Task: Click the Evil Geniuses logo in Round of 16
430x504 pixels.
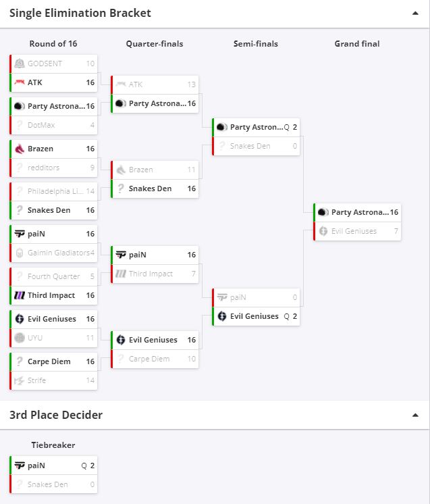Action: [x=19, y=319]
